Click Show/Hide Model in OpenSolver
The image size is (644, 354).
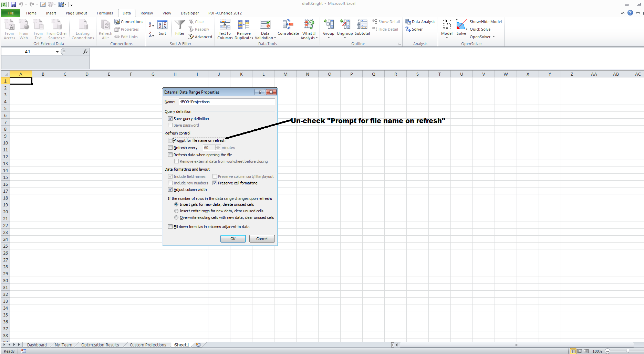coord(486,22)
